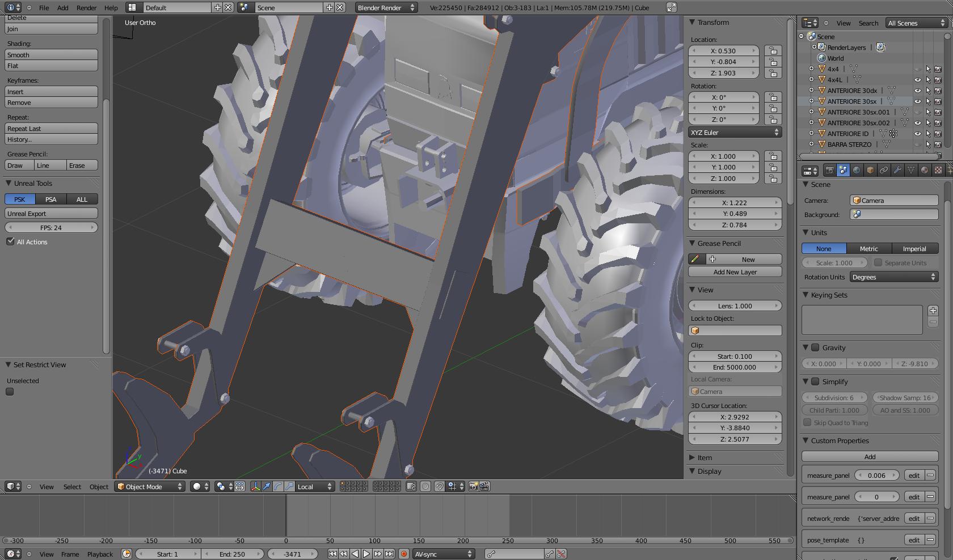The height and width of the screenshot is (560, 953).
Task: Click the Custom Properties Add button
Action: (x=870, y=456)
